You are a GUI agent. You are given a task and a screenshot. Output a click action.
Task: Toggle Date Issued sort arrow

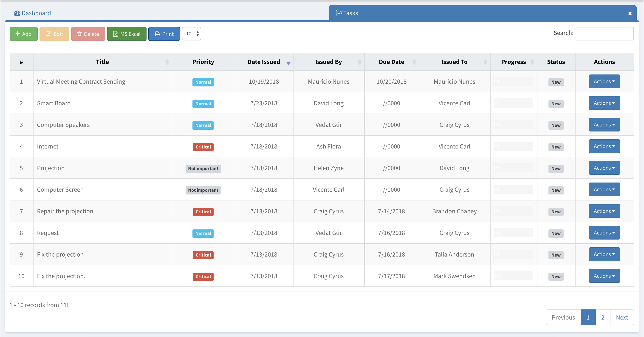(x=288, y=63)
